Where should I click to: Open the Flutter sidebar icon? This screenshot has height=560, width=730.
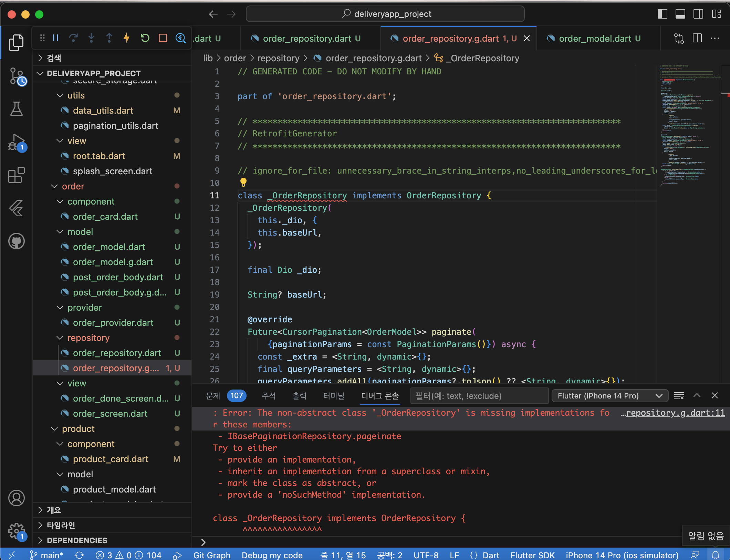16,208
